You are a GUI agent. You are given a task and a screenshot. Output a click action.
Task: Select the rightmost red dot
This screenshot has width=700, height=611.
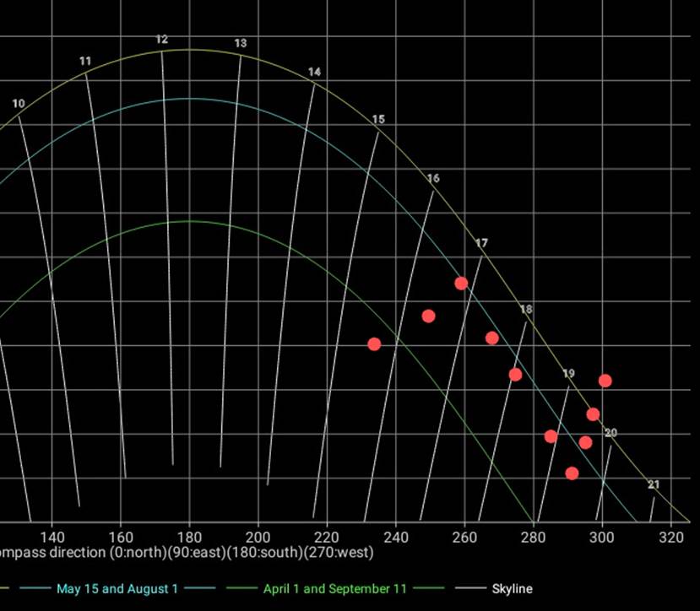click(x=605, y=381)
